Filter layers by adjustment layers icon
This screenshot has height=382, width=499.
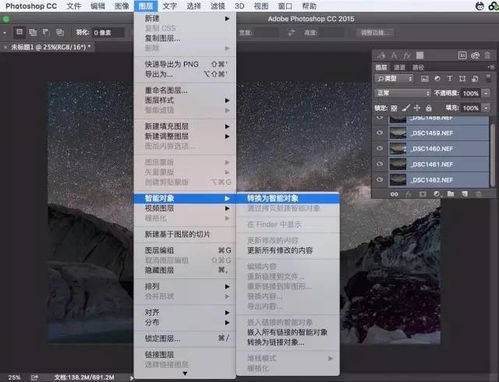pos(437,79)
